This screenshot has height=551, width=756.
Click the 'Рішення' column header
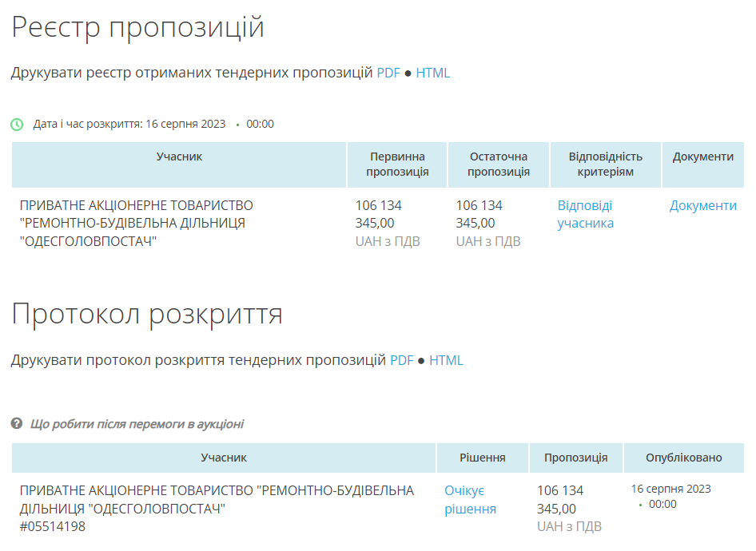click(x=483, y=458)
